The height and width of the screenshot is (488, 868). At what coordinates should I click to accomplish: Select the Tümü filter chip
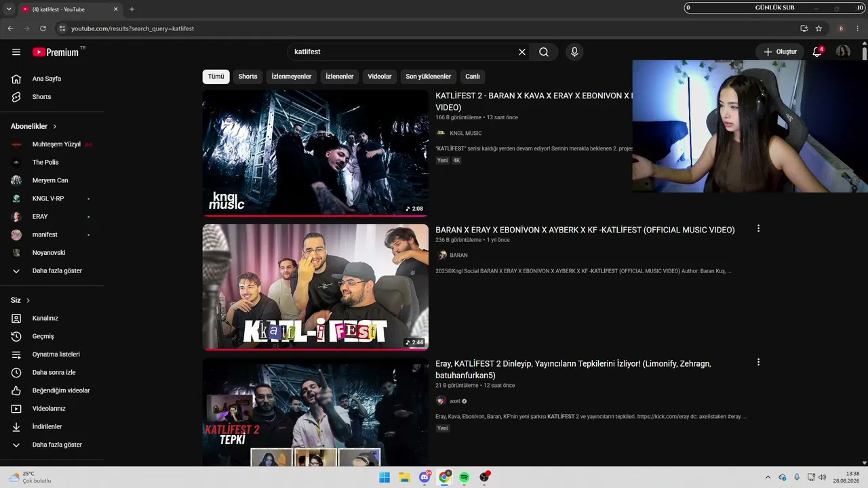coord(216,77)
